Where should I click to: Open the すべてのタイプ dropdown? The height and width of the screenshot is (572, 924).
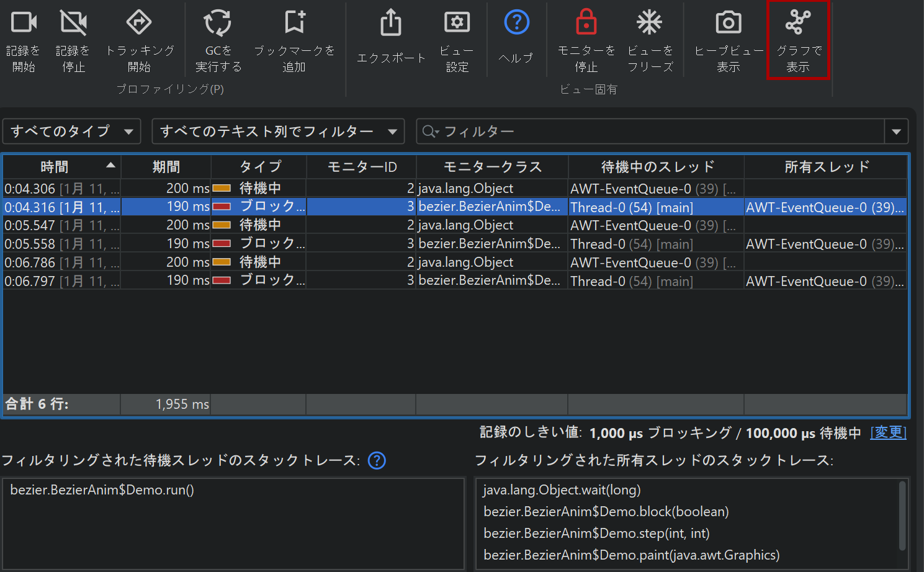[x=72, y=132]
